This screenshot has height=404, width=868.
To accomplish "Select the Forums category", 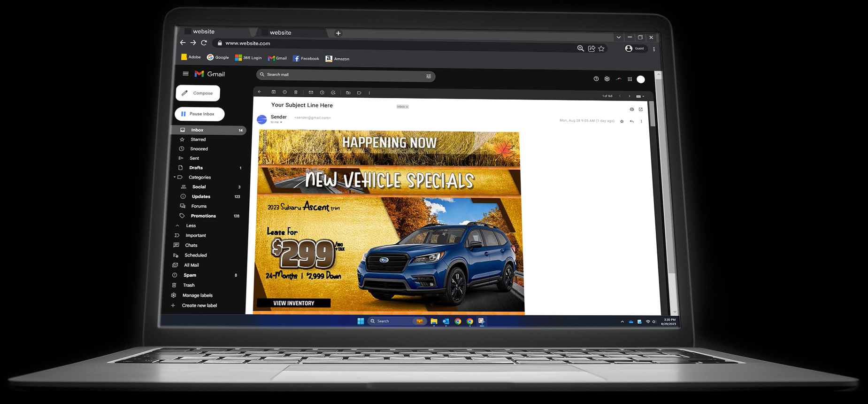I will point(199,206).
